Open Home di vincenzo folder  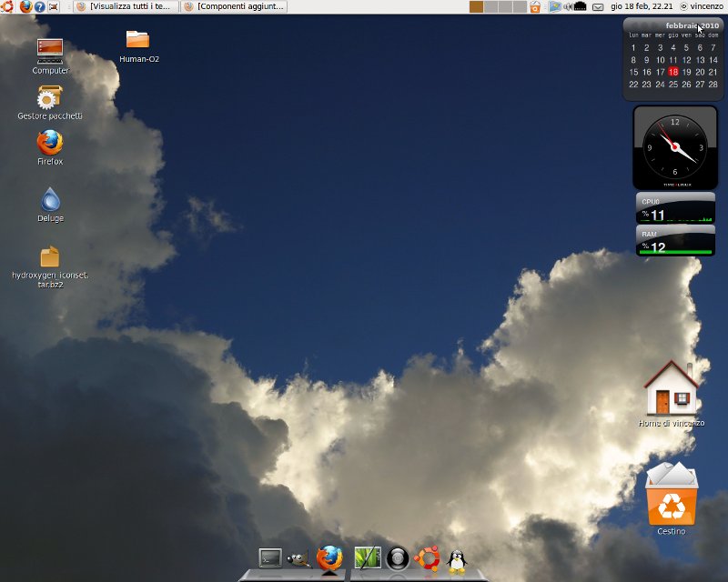(x=672, y=394)
